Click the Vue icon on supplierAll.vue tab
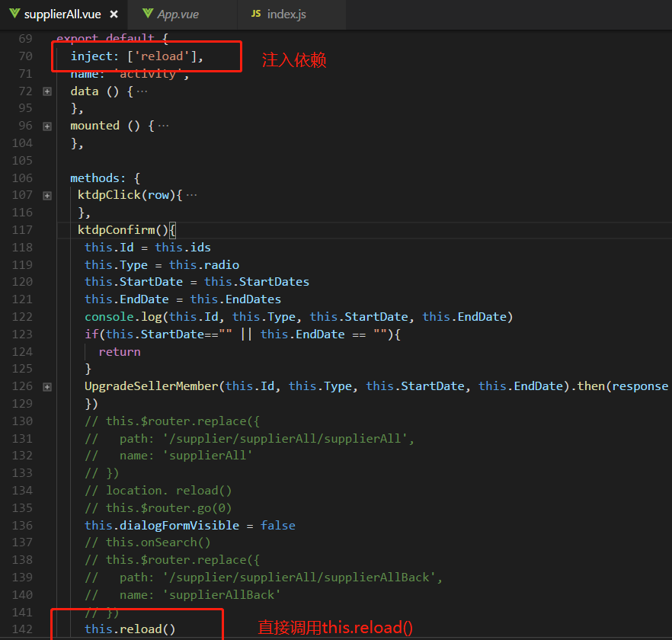Image resolution: width=672 pixels, height=640 pixels. (x=14, y=13)
